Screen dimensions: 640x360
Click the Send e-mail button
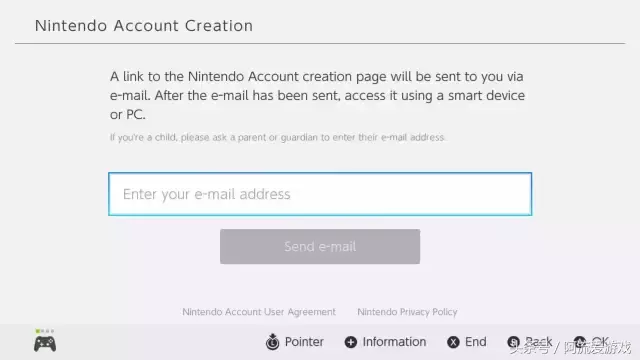tap(320, 247)
